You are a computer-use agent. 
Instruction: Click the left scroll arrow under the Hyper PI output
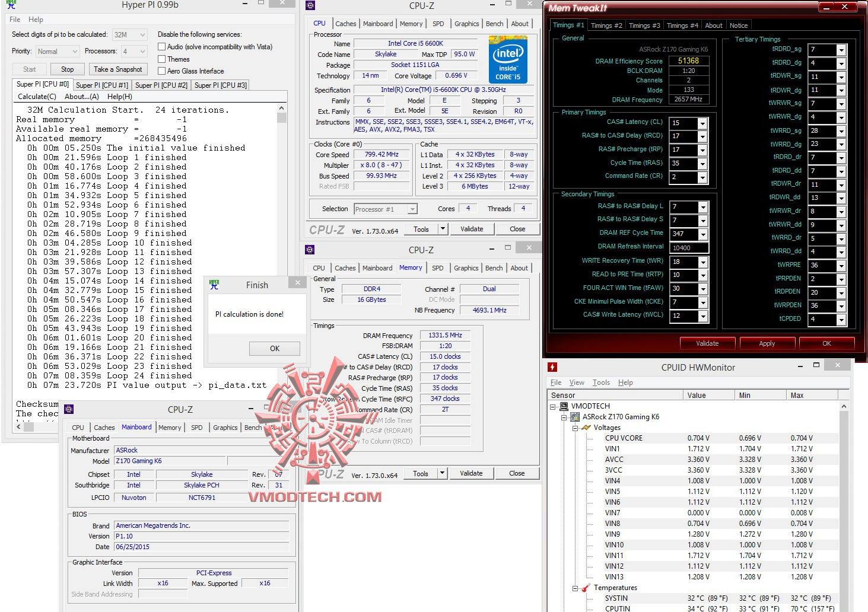pos(19,426)
